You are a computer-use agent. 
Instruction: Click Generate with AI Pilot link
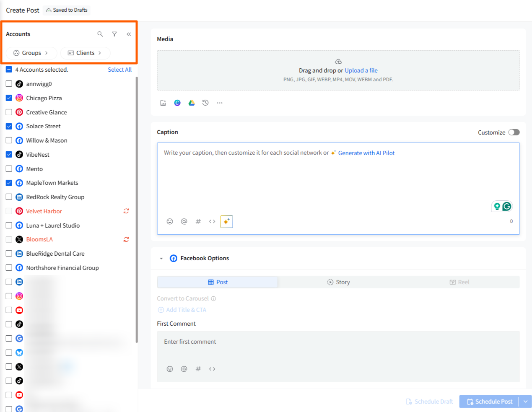pos(366,153)
